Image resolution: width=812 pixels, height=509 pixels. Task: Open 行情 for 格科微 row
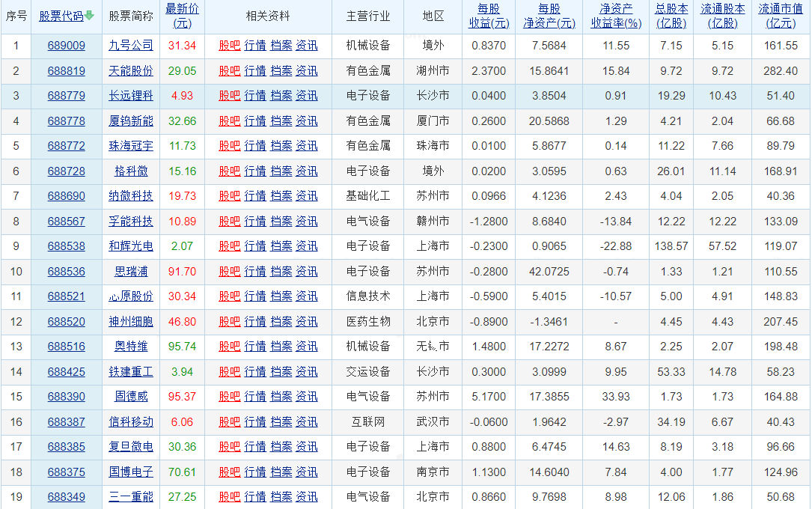(x=254, y=171)
